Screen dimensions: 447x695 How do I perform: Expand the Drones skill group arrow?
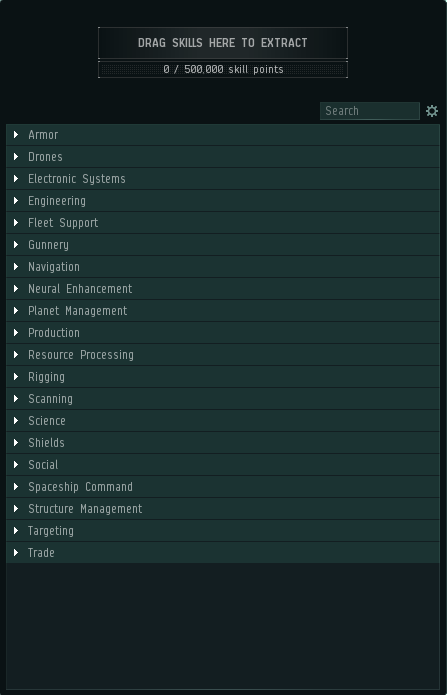click(16, 156)
